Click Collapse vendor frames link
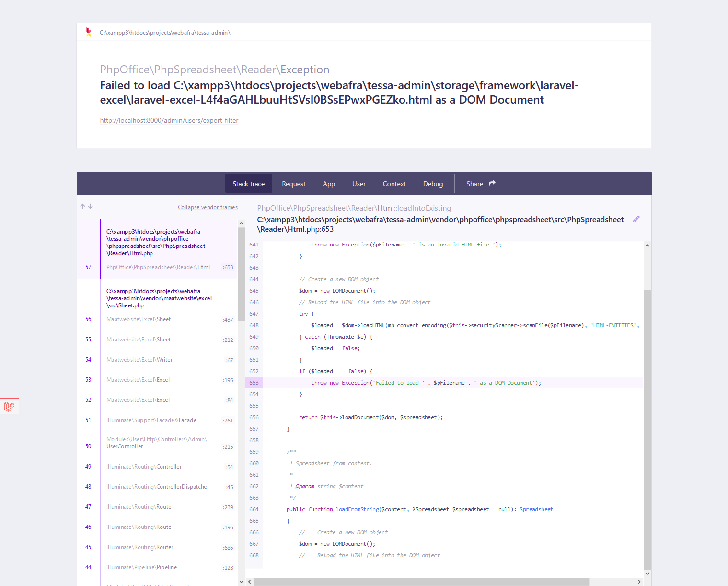The image size is (728, 586). pos(208,207)
